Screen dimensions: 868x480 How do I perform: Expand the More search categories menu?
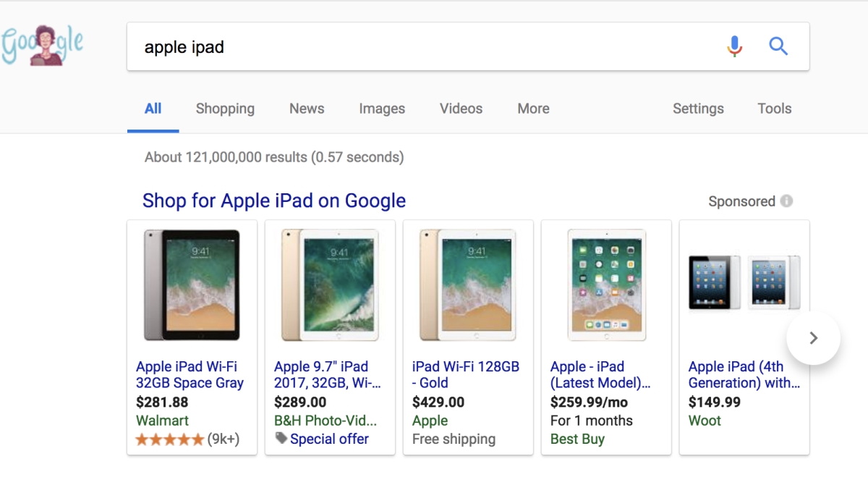(532, 108)
